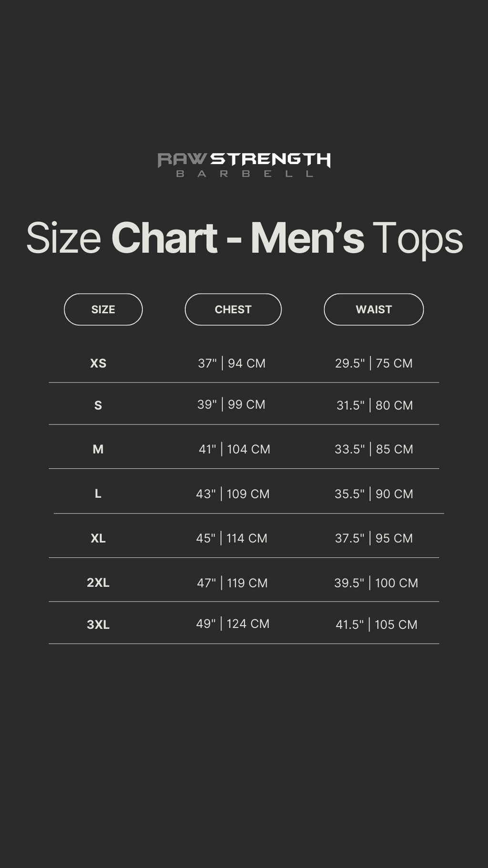Viewport: 488px width, 868px height.
Task: Select the M size row label
Action: (x=98, y=449)
